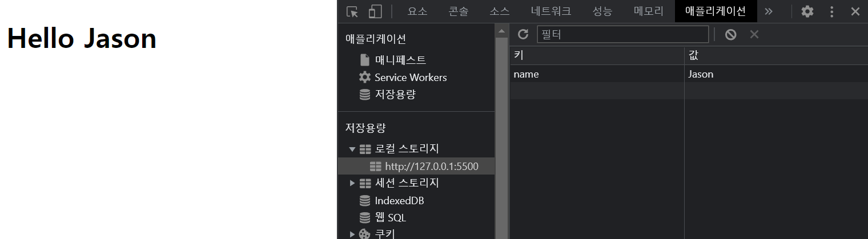Open DevTools settings gear

pyautogui.click(x=807, y=11)
